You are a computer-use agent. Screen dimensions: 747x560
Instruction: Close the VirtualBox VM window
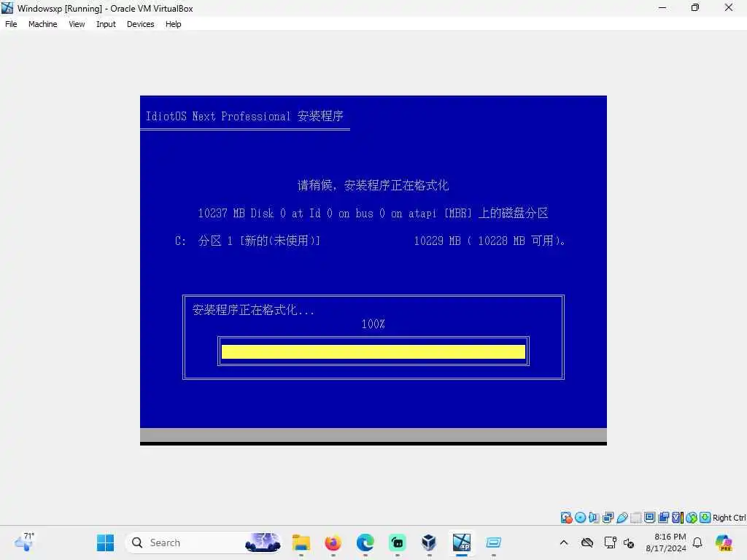coord(729,7)
